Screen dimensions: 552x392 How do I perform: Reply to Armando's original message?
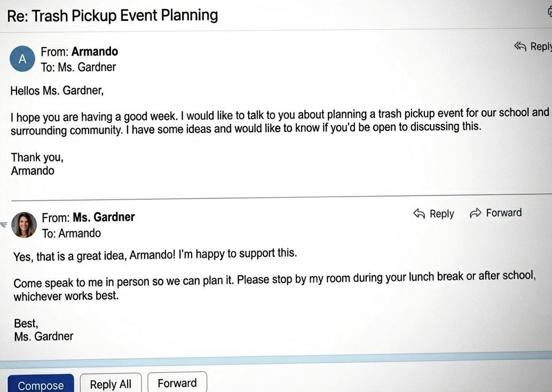coord(533,46)
